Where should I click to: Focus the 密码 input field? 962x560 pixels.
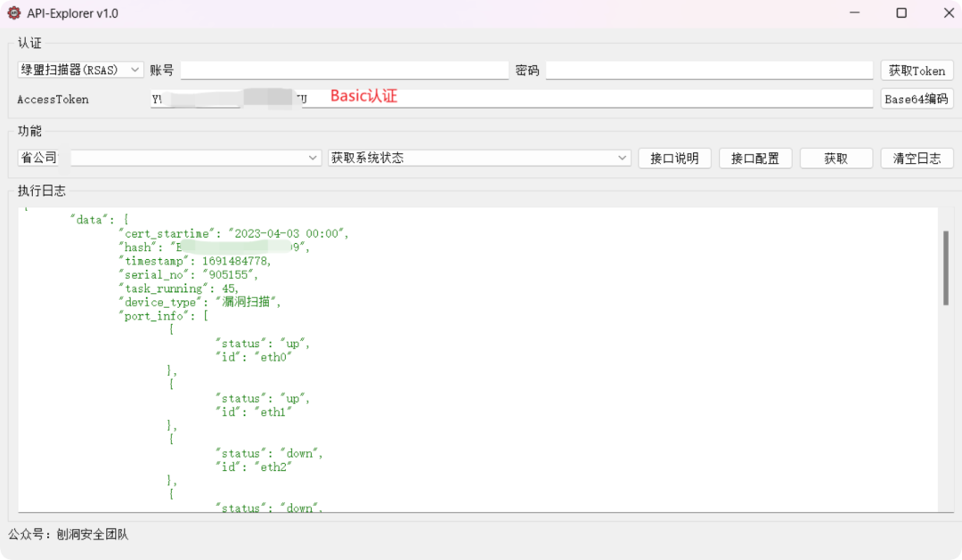(x=709, y=70)
